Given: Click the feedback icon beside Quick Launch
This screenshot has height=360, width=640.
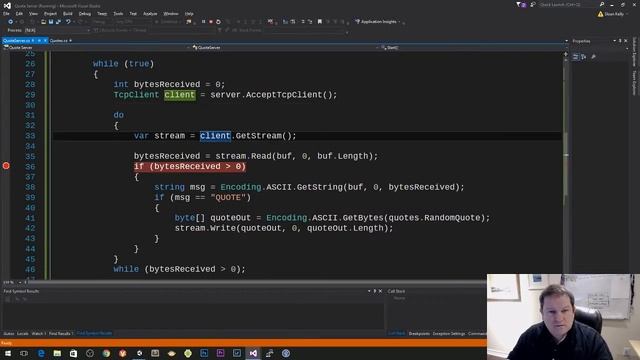Looking at the screenshot, I should point(533,4).
